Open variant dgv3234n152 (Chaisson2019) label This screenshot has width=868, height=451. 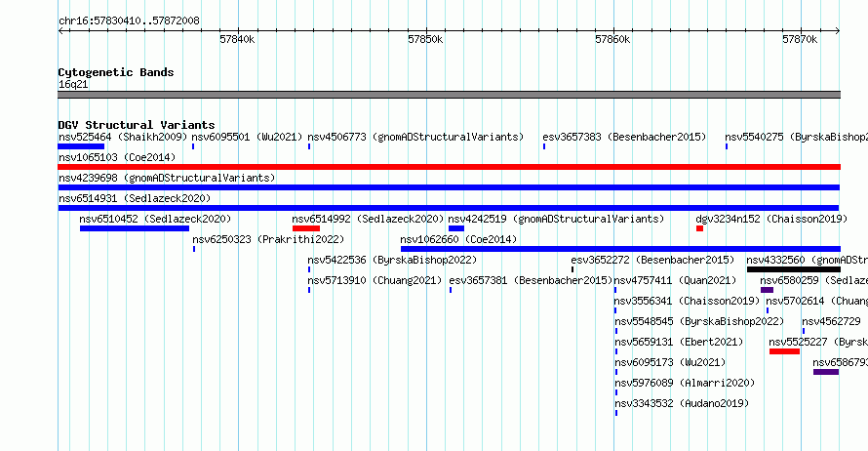pyautogui.click(x=771, y=219)
